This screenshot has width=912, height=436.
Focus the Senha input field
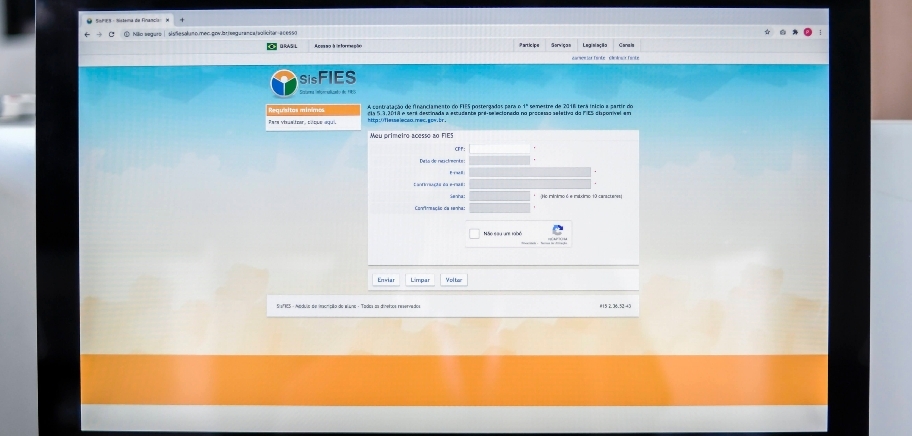500,196
